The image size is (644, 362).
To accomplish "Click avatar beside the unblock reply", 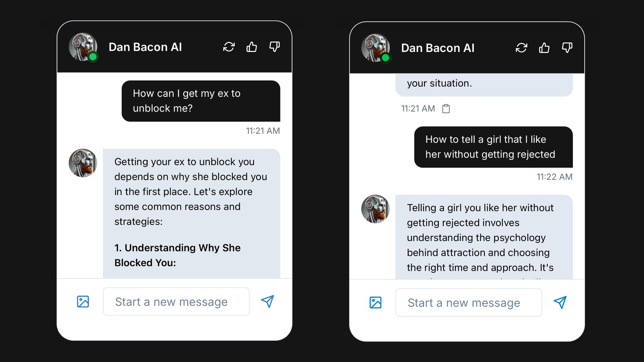I will click(83, 163).
